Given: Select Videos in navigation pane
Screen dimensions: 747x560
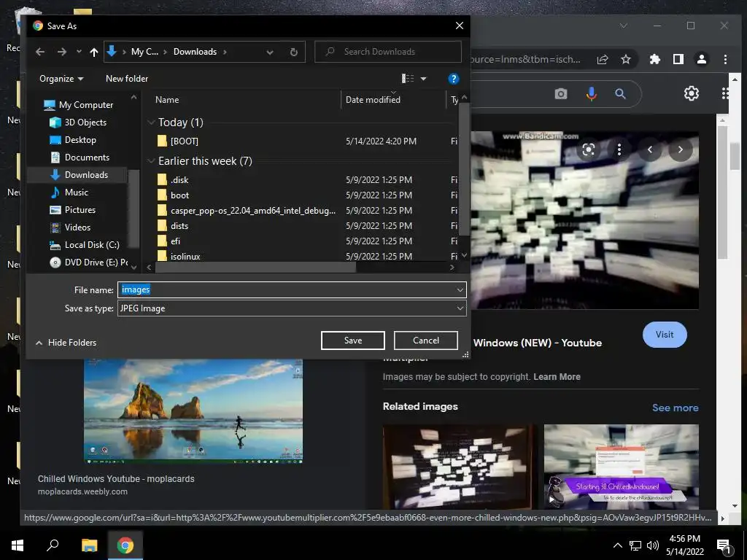Looking at the screenshot, I should point(70,227).
